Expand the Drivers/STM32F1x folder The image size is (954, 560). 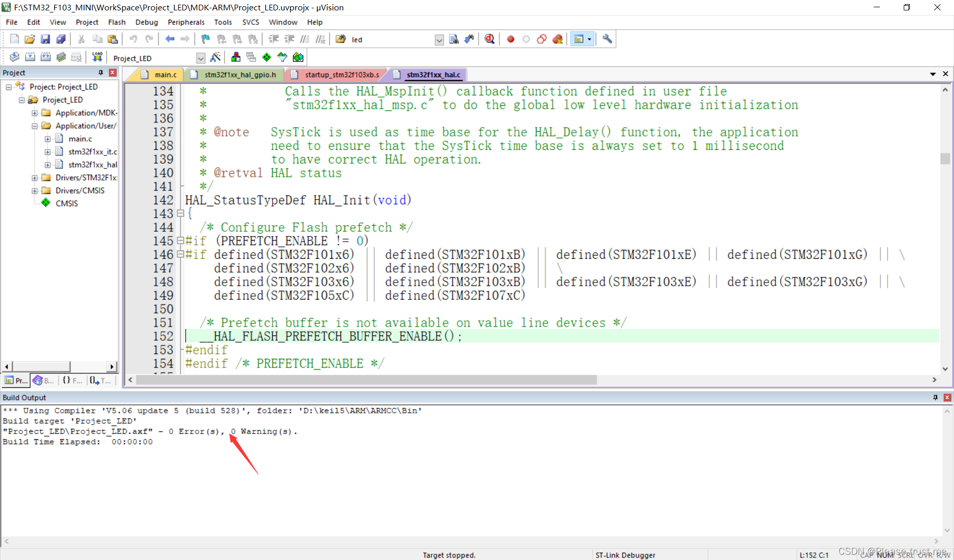[x=34, y=177]
